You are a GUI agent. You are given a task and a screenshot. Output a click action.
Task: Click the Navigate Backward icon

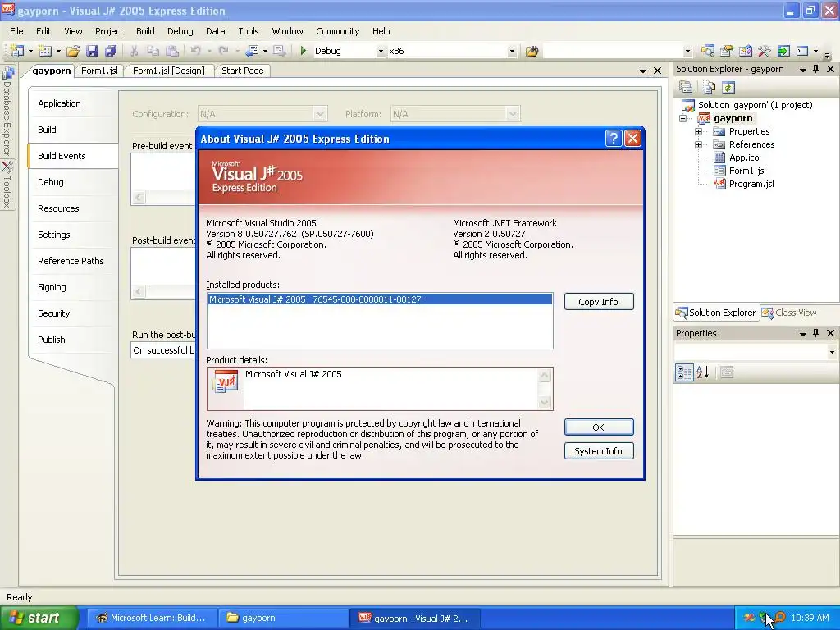[252, 51]
